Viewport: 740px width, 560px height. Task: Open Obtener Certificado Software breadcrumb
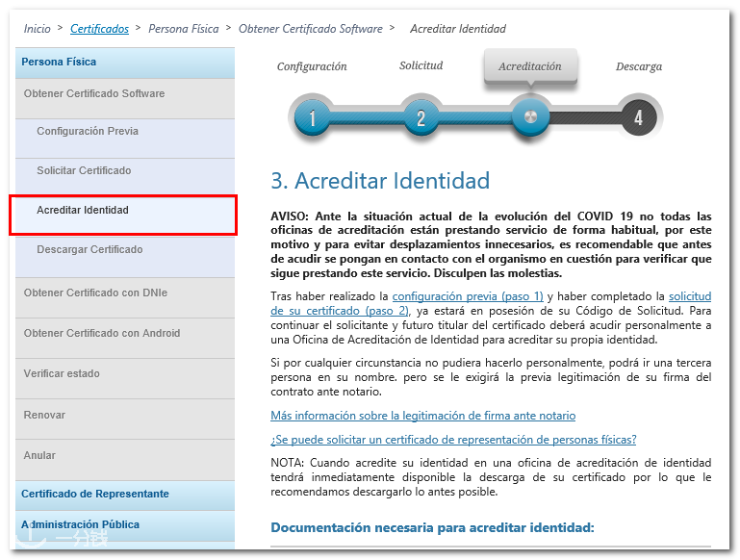[311, 29]
